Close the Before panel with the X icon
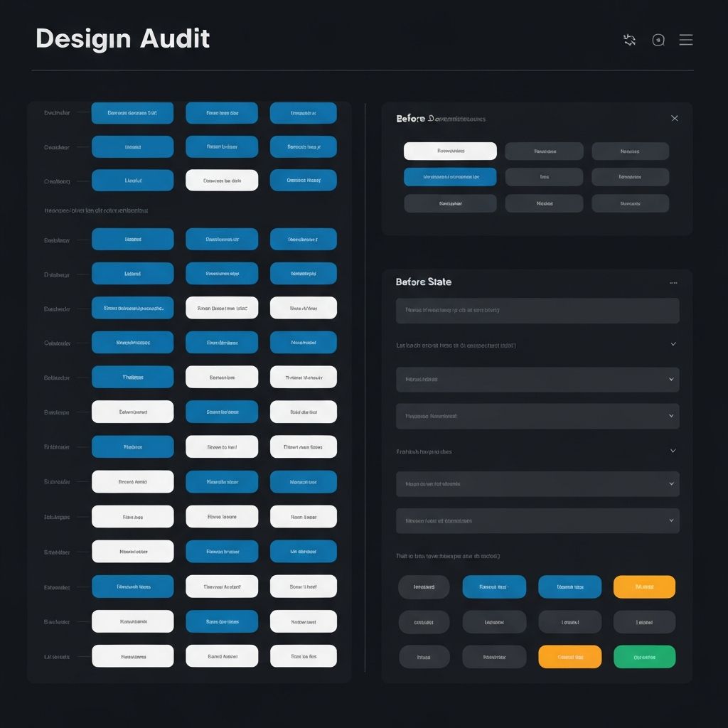Image resolution: width=728 pixels, height=728 pixels. [x=674, y=118]
